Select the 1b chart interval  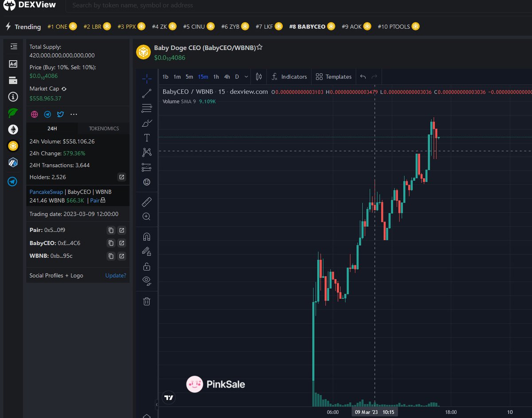tap(165, 77)
